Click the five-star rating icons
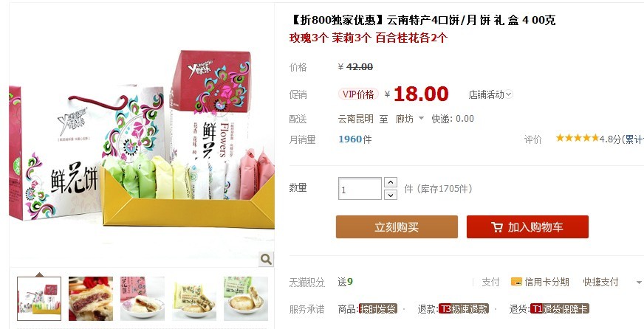The image size is (644, 329). [578, 138]
